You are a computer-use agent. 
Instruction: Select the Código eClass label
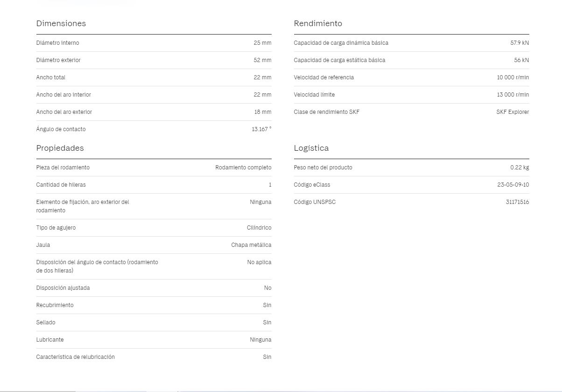pos(312,185)
